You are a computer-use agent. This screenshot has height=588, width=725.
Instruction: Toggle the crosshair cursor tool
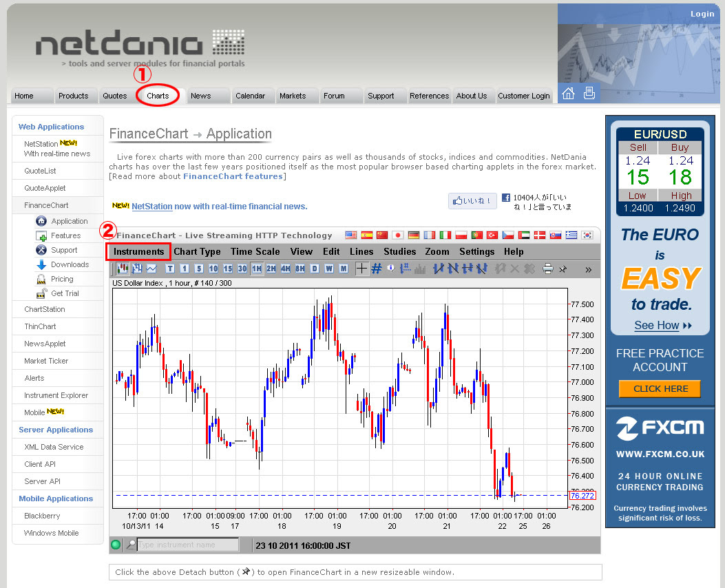coord(361,269)
